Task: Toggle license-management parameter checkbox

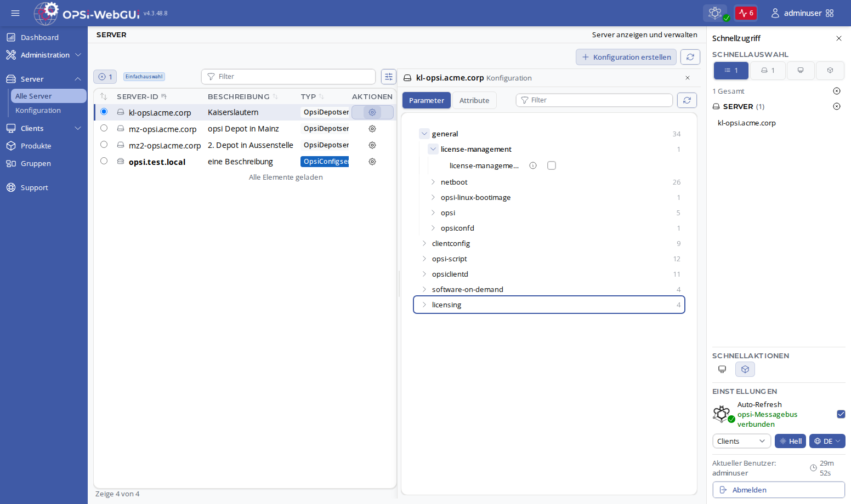Action: 552,165
